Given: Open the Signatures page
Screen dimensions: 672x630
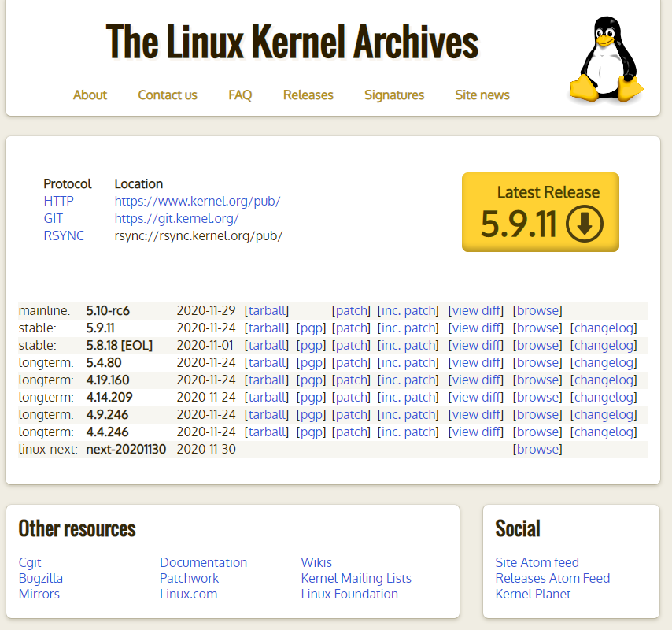Looking at the screenshot, I should pyautogui.click(x=394, y=94).
